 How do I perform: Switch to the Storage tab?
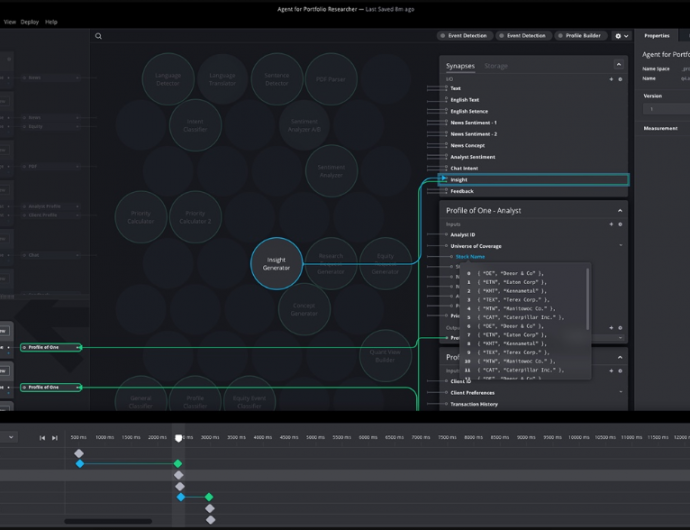coord(496,66)
